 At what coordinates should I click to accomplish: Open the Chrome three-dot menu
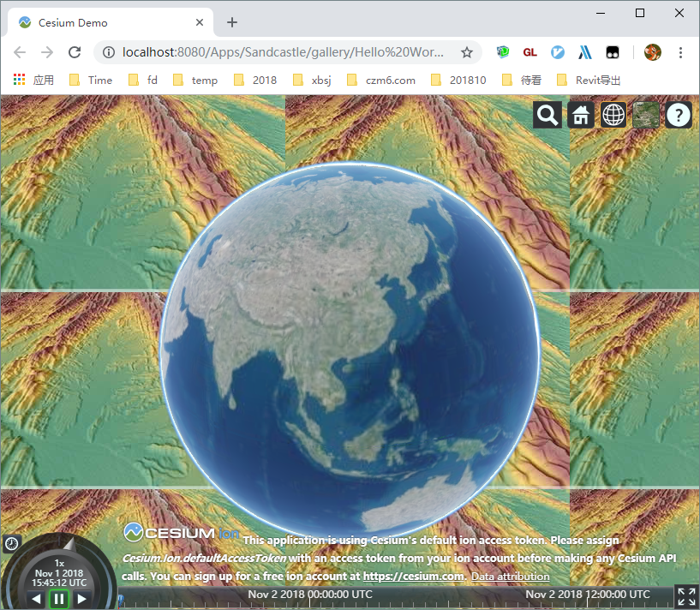click(x=680, y=52)
